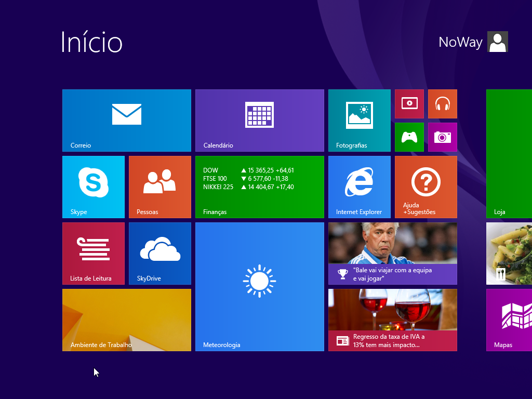Open Ajuda +Sugestões tile
Image resolution: width=532 pixels, height=399 pixels.
coord(426,187)
